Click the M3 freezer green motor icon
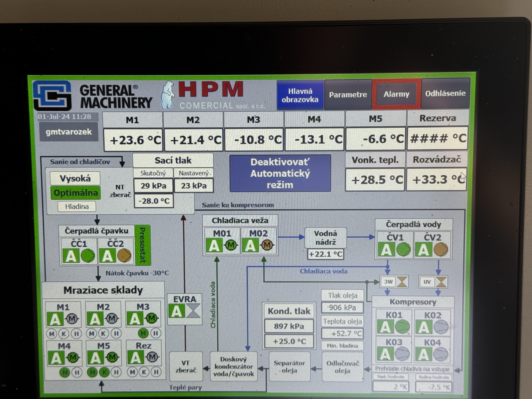The width and height of the screenshot is (532, 399). [x=151, y=318]
